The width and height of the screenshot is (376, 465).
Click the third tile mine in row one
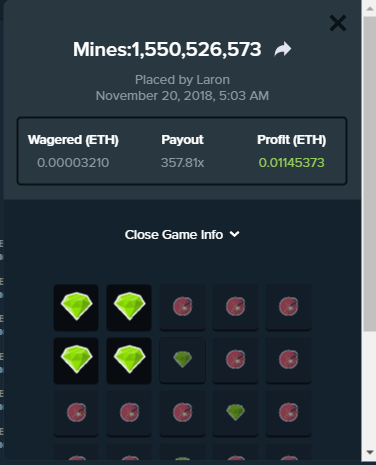coord(182,307)
